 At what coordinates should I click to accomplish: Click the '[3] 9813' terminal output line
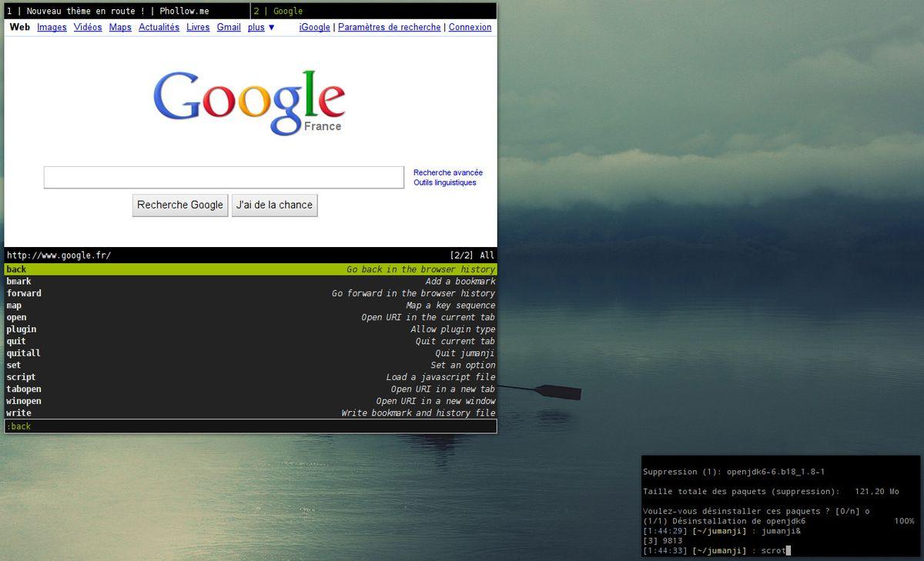[663, 541]
